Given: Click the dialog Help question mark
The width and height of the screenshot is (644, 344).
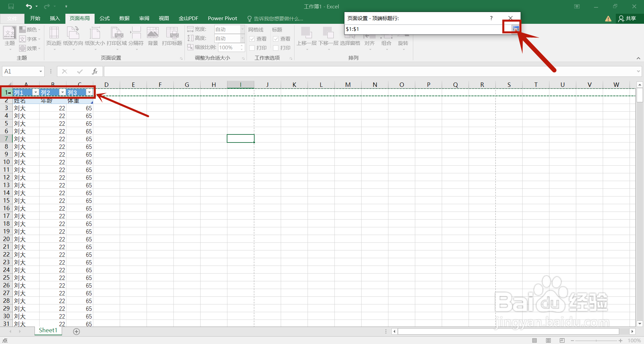Looking at the screenshot, I should click(491, 18).
